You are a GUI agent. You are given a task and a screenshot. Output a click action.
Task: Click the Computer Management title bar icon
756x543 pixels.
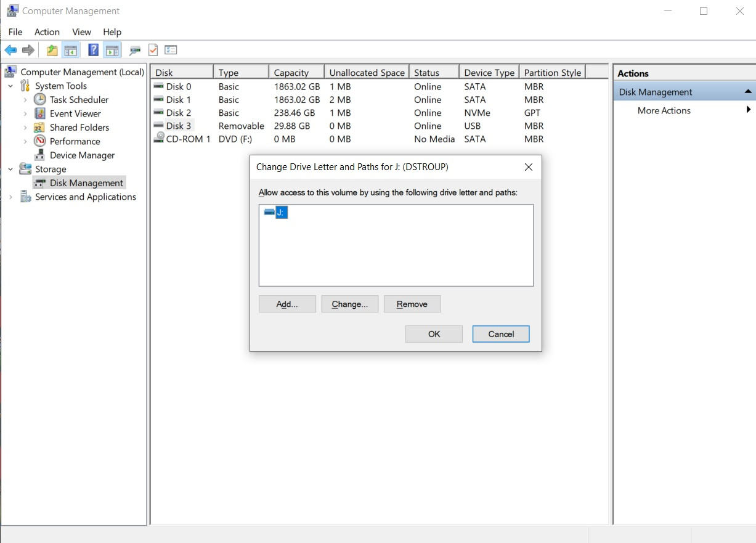(12, 10)
